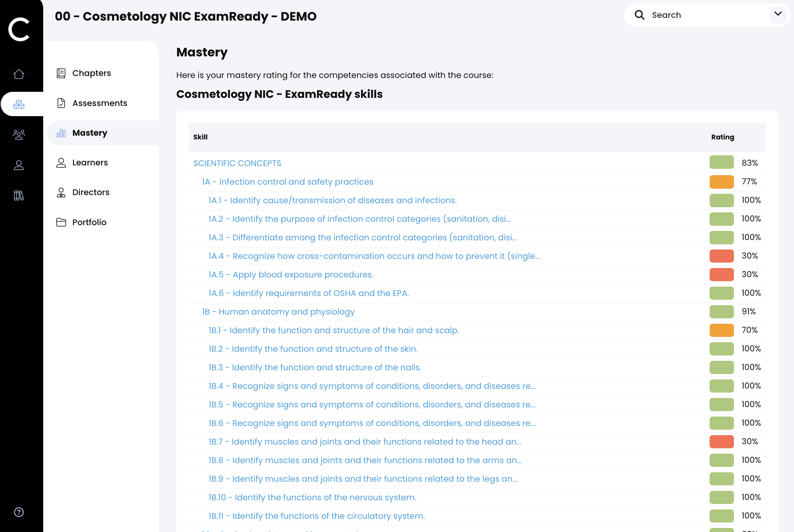Image resolution: width=794 pixels, height=532 pixels.
Task: Expand the search dropdown chevron
Action: coord(778,14)
